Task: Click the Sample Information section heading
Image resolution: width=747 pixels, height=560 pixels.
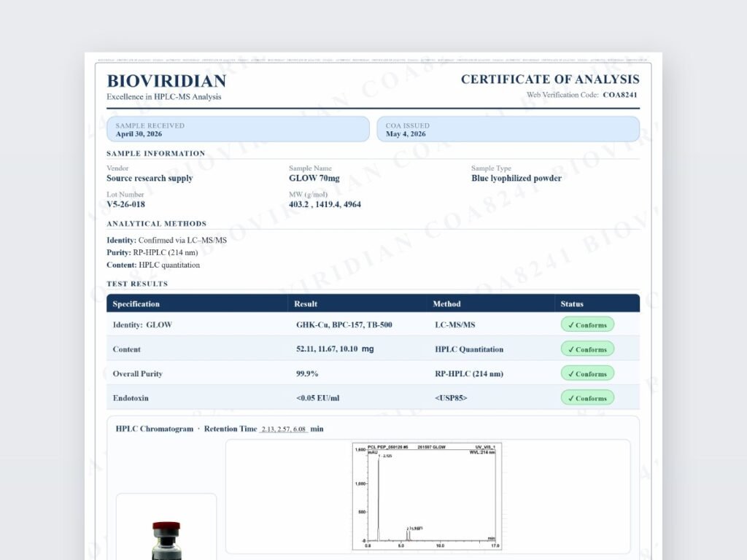Action: click(156, 153)
